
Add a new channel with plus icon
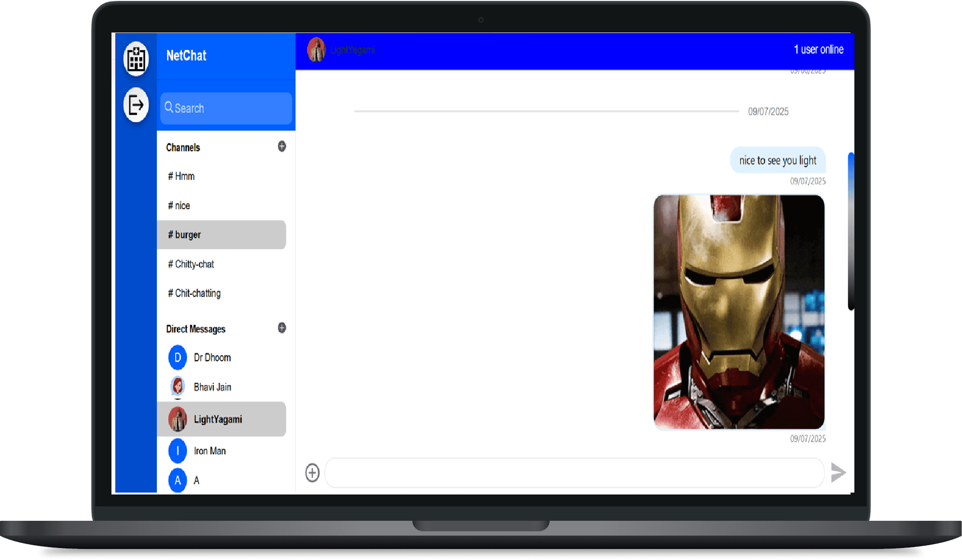pyautogui.click(x=282, y=146)
